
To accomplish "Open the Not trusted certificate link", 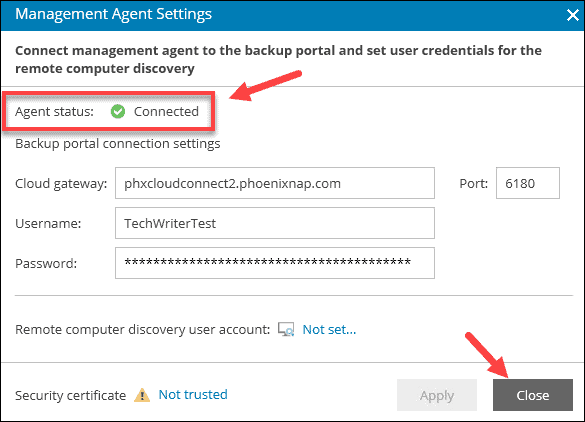I will (193, 394).
